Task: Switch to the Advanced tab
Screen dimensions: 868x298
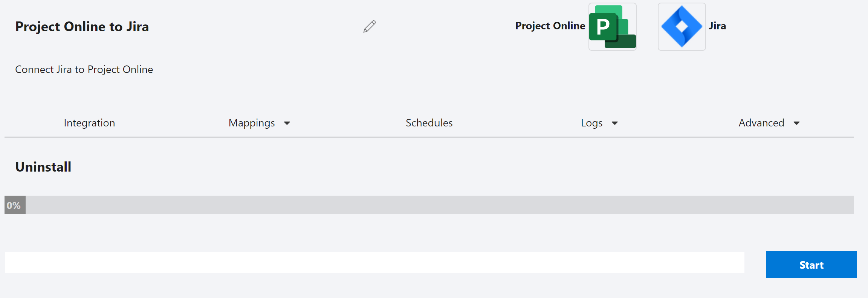Action: tap(761, 123)
